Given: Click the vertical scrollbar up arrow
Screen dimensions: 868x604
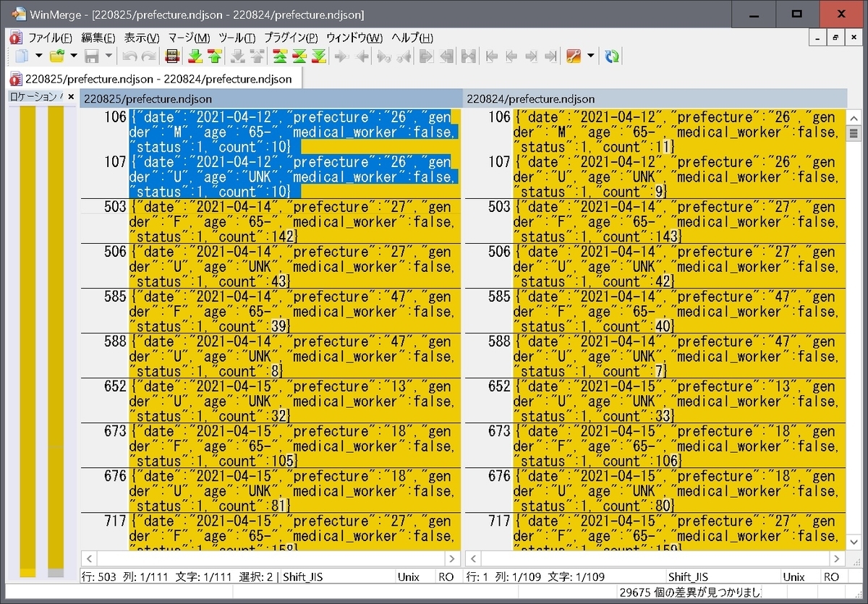Looking at the screenshot, I should pos(854,119).
